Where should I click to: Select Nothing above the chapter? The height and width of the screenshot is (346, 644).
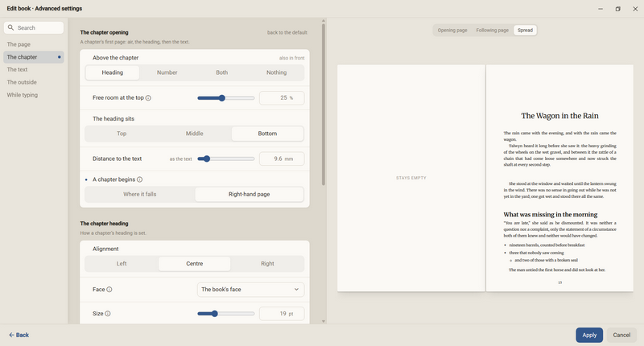click(276, 72)
